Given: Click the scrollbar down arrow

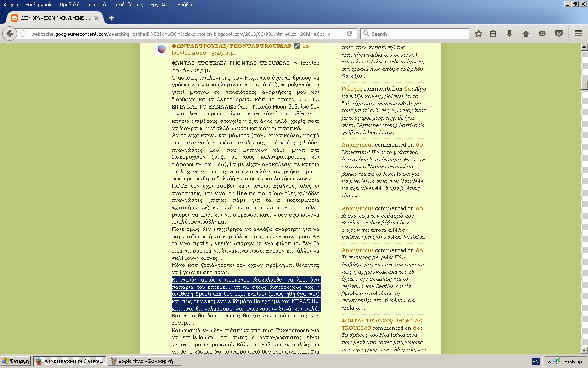Looking at the screenshot, I should pos(584,351).
